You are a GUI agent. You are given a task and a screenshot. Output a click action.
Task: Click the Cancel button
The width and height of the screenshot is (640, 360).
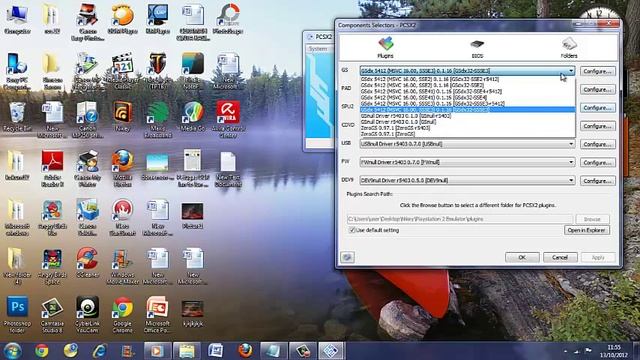560,258
